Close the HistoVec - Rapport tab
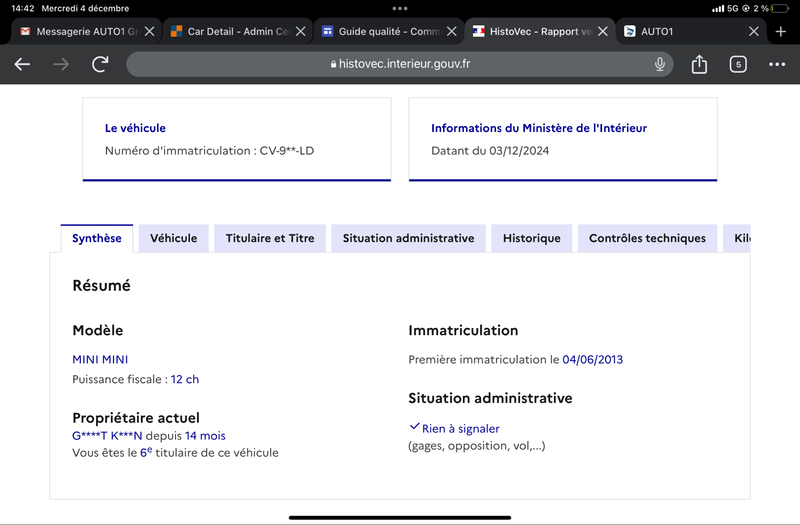This screenshot has height=525, width=800. click(603, 32)
